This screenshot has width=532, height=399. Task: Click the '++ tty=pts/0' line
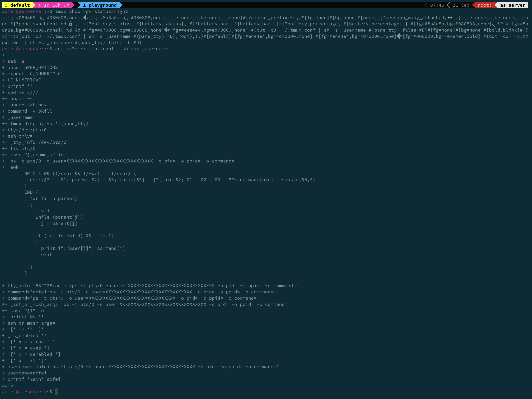[18, 149]
